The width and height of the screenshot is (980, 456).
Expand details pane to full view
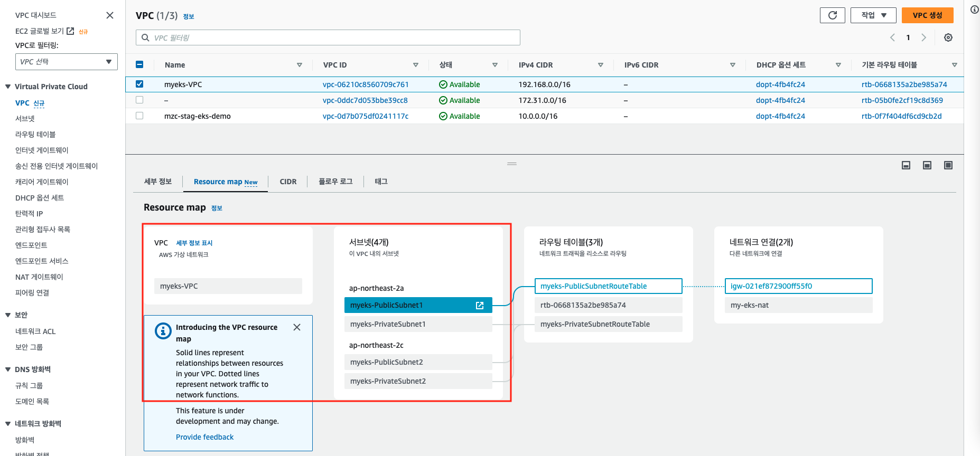[948, 165]
